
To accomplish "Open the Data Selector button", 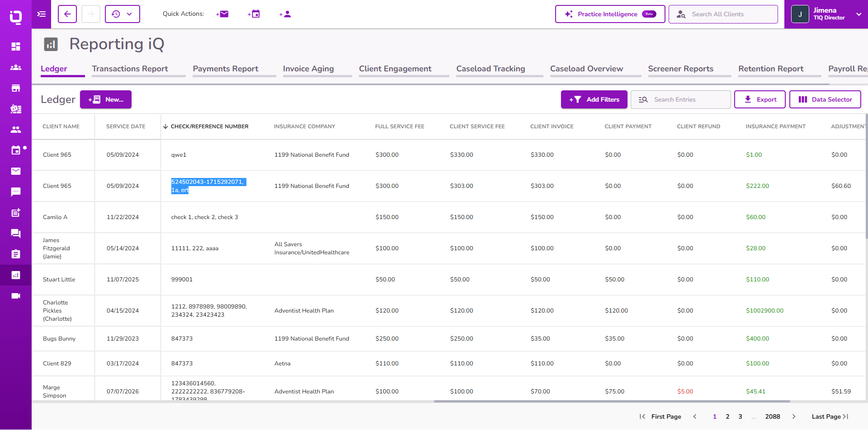I will [825, 99].
